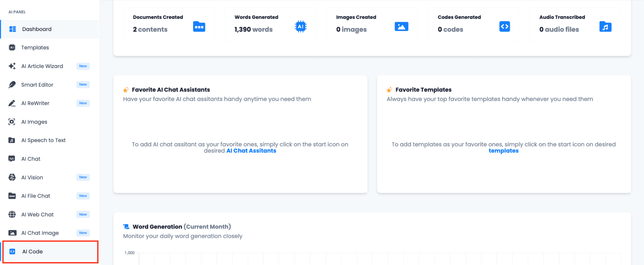Click the Images Created picture icon

(401, 27)
